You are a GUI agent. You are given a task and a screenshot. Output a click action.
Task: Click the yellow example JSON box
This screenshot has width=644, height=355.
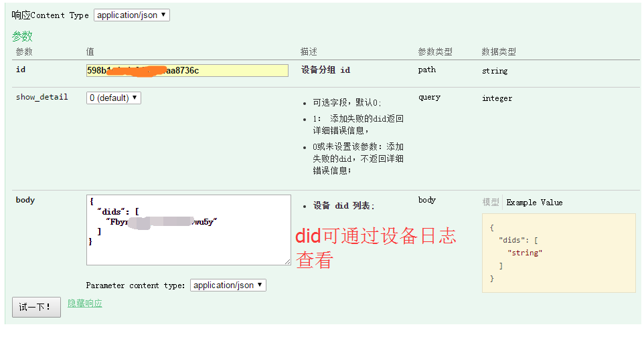click(558, 253)
